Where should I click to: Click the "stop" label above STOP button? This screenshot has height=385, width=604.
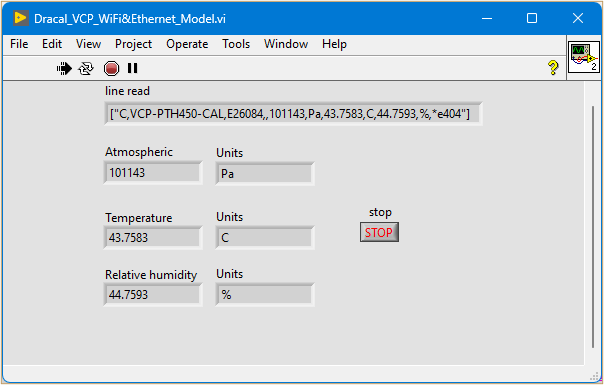point(380,213)
